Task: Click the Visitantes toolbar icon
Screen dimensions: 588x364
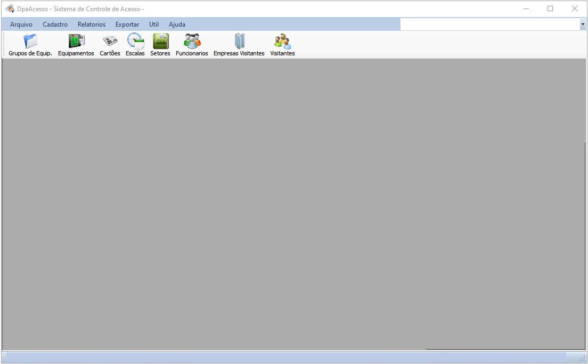Action: point(282,42)
